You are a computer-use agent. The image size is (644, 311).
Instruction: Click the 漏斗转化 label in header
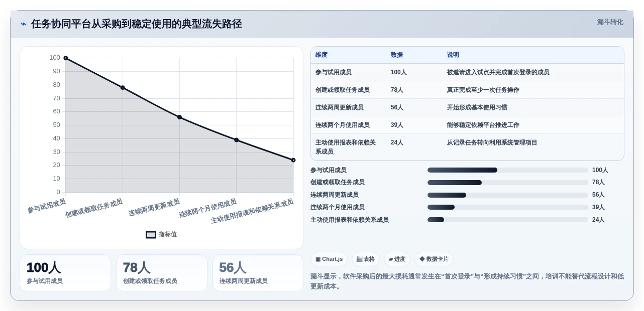pos(610,22)
